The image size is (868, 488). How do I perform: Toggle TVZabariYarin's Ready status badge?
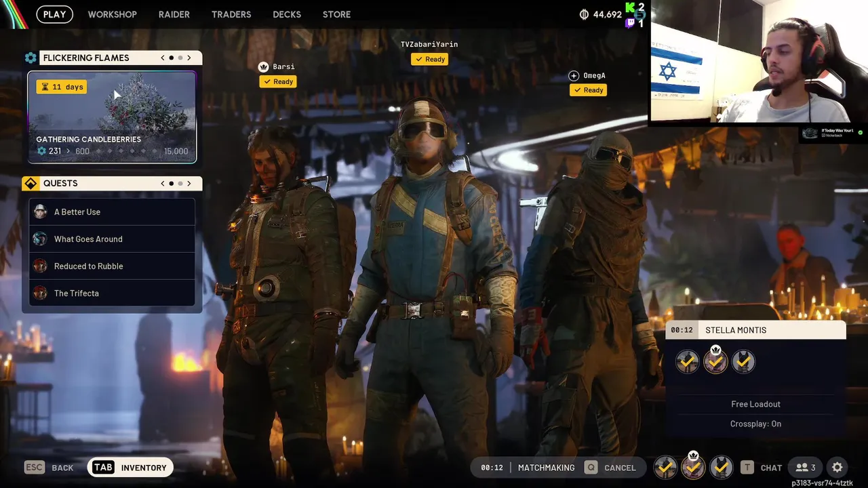[x=430, y=59]
